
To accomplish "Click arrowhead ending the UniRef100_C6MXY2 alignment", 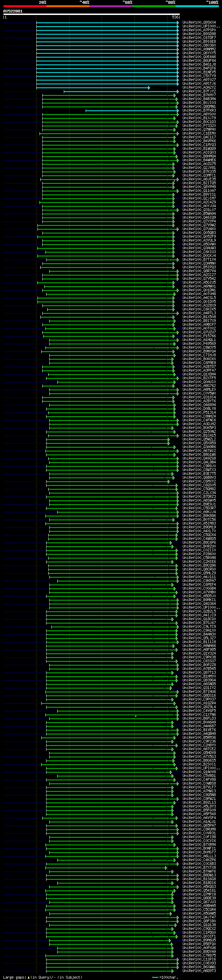I will click(x=169, y=481).
